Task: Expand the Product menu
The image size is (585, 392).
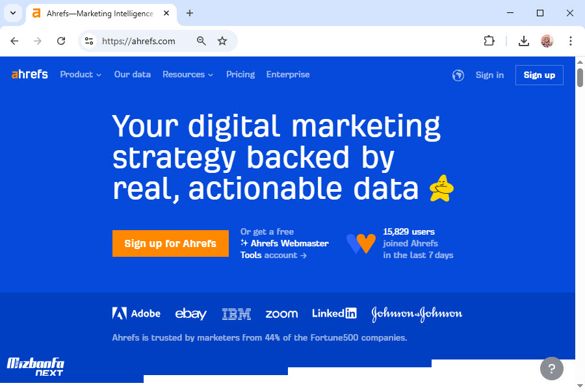Action: point(81,75)
